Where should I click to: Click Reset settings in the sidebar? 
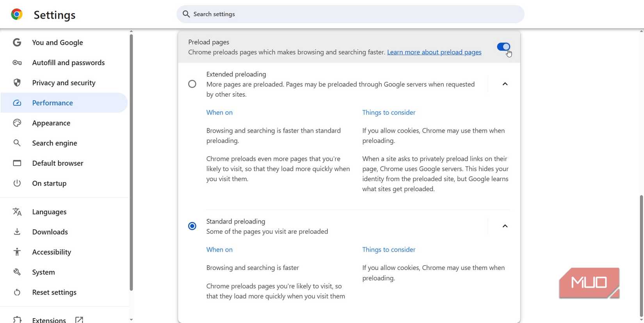(54, 292)
